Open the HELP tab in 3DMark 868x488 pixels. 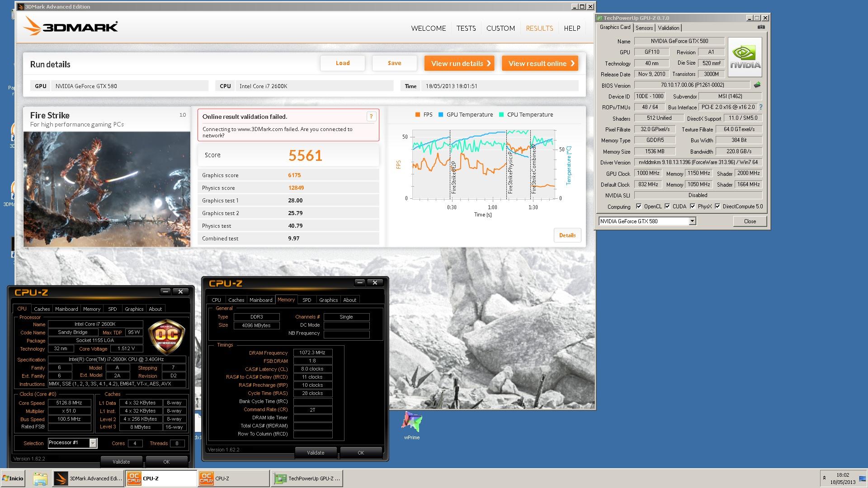[572, 28]
